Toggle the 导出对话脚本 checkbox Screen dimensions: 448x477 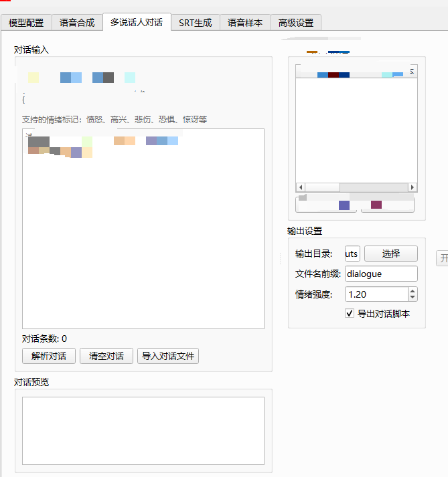[350, 314]
